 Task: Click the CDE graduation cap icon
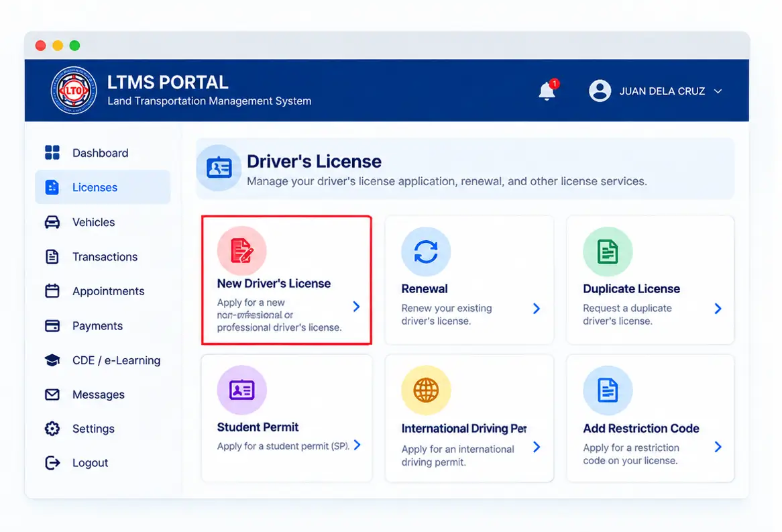pyautogui.click(x=52, y=360)
